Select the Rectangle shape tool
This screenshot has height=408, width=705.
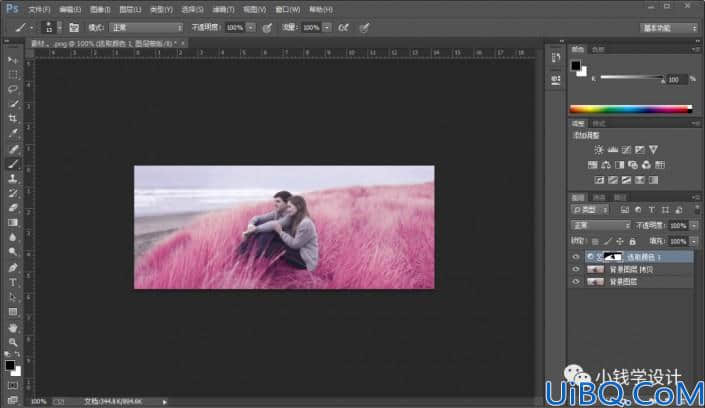point(13,312)
